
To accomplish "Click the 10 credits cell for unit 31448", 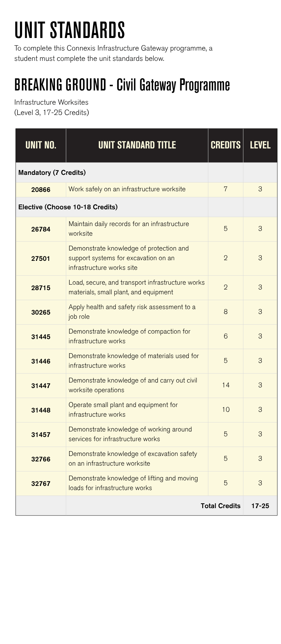I will point(226,410).
